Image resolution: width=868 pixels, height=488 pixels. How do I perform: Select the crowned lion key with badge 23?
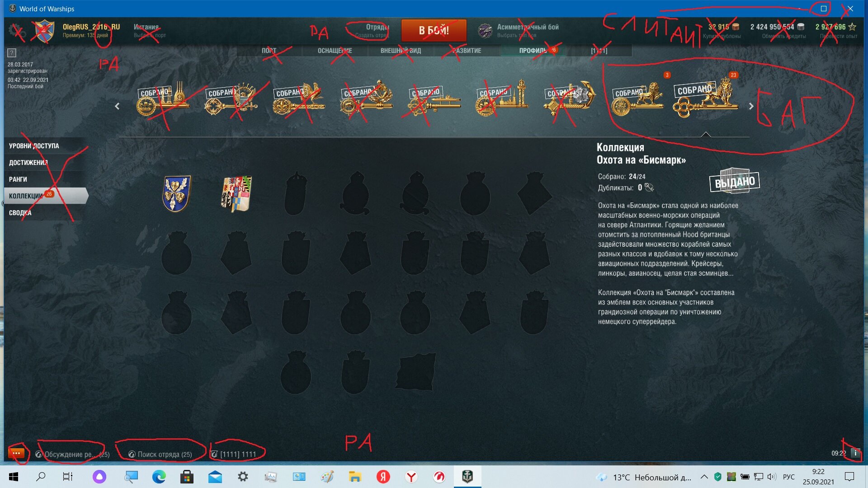705,98
